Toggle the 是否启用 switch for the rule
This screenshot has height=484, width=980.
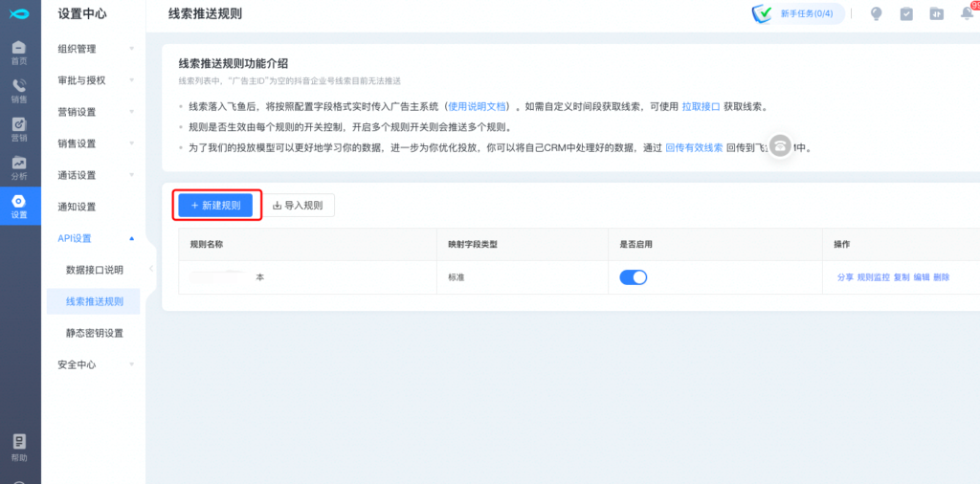(634, 277)
